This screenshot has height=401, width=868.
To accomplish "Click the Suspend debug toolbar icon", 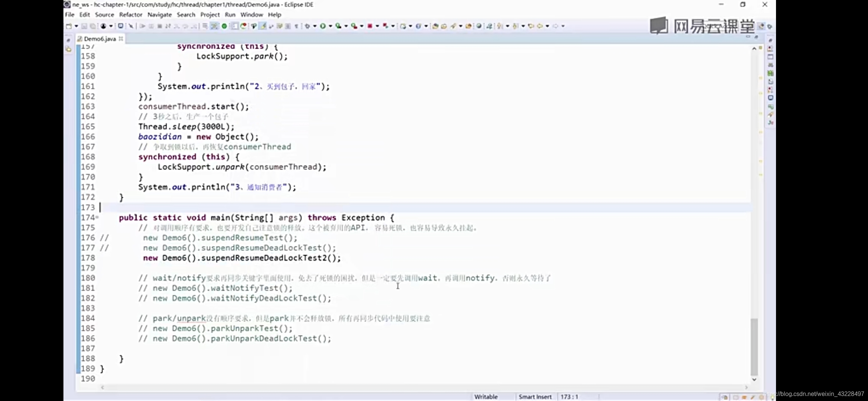I will [151, 26].
